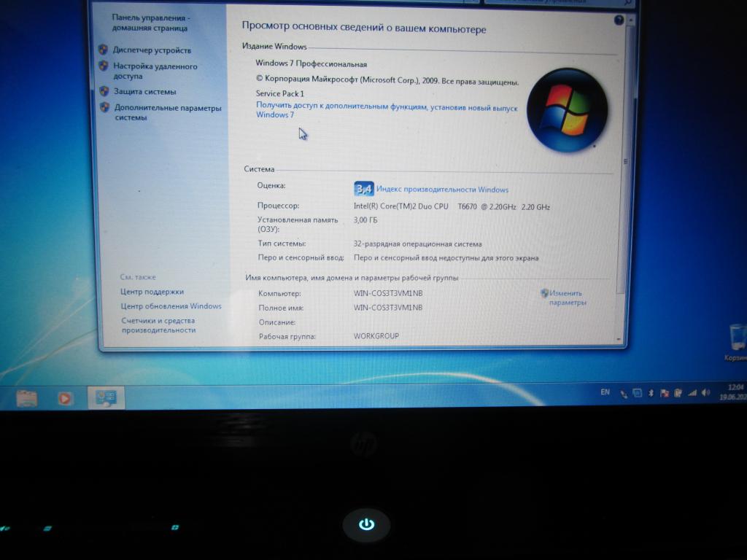Click EN language indicator in taskbar
Screen dimensions: 747x560
tap(605, 392)
